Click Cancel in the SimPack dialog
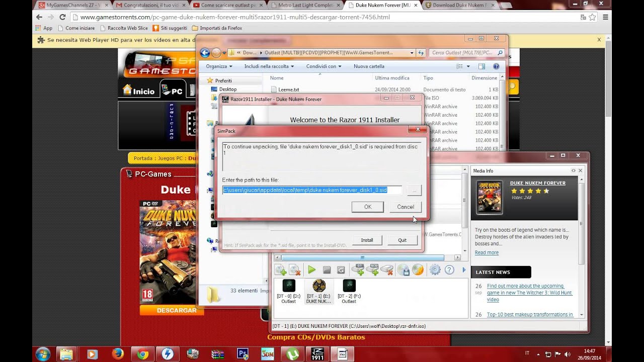 click(x=406, y=207)
